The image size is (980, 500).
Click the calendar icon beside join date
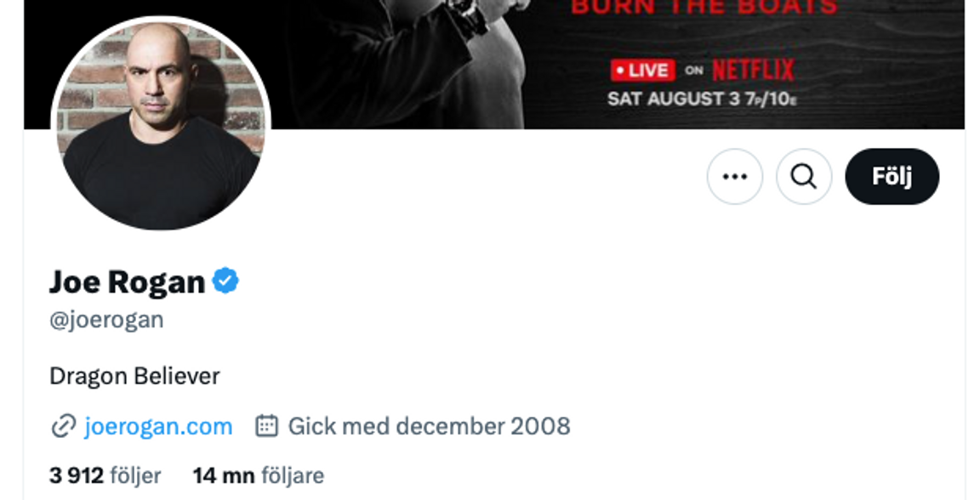[x=266, y=426]
